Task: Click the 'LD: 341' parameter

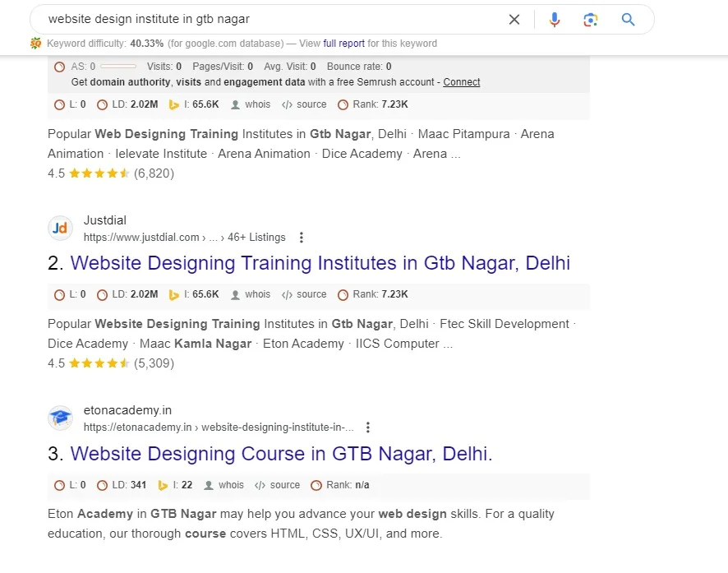Action: pos(122,485)
